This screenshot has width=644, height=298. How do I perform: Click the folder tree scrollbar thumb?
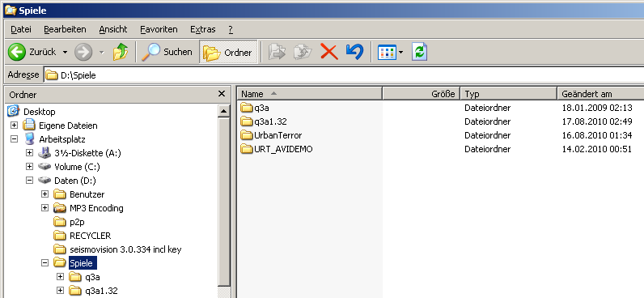[224, 202]
